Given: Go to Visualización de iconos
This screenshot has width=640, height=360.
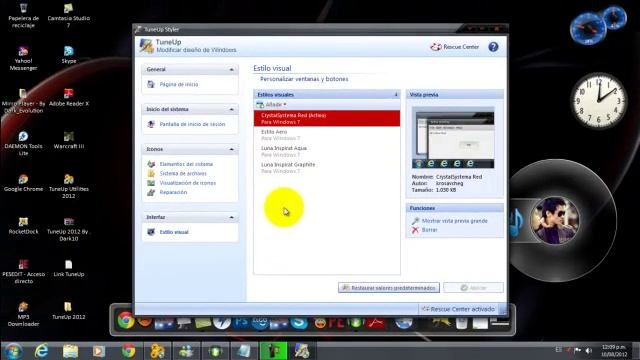Looking at the screenshot, I should tap(188, 183).
